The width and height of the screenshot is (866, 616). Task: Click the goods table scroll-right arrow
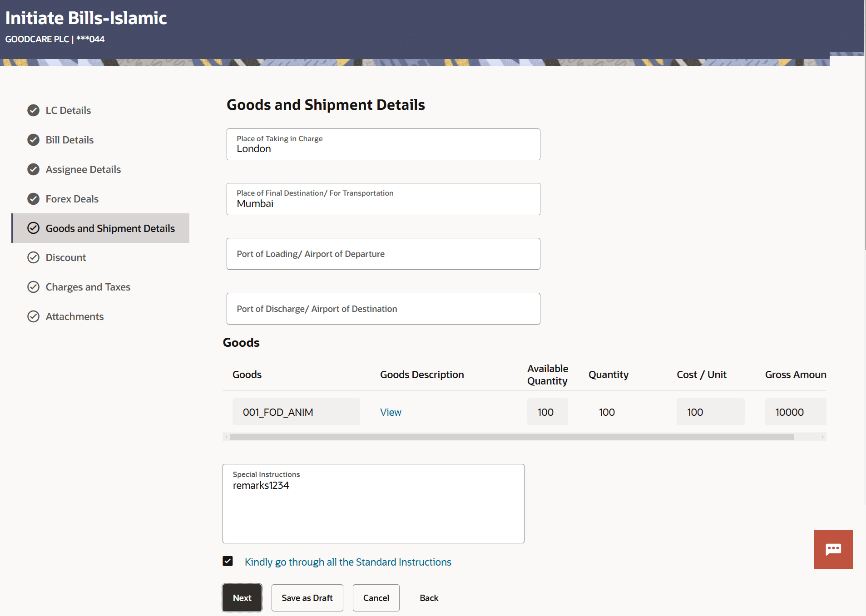tap(822, 437)
